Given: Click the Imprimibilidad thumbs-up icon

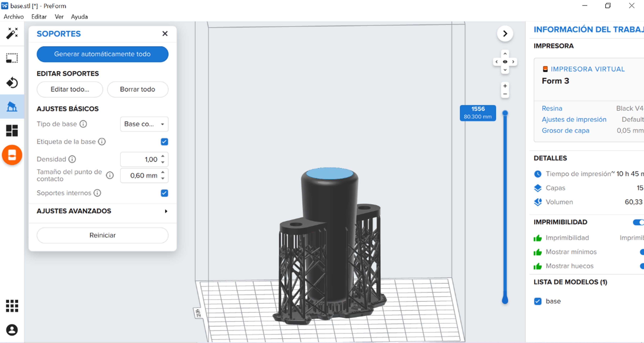Looking at the screenshot, I should (x=538, y=238).
